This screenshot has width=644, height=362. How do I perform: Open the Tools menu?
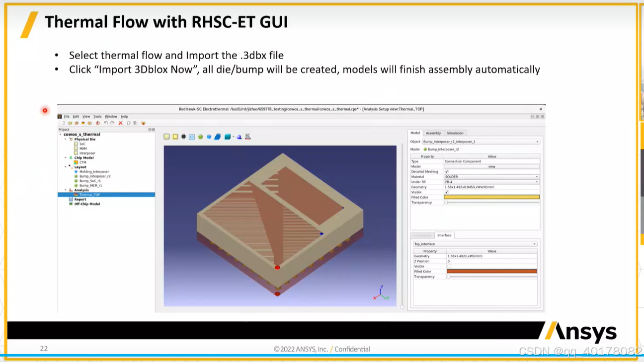point(97,117)
